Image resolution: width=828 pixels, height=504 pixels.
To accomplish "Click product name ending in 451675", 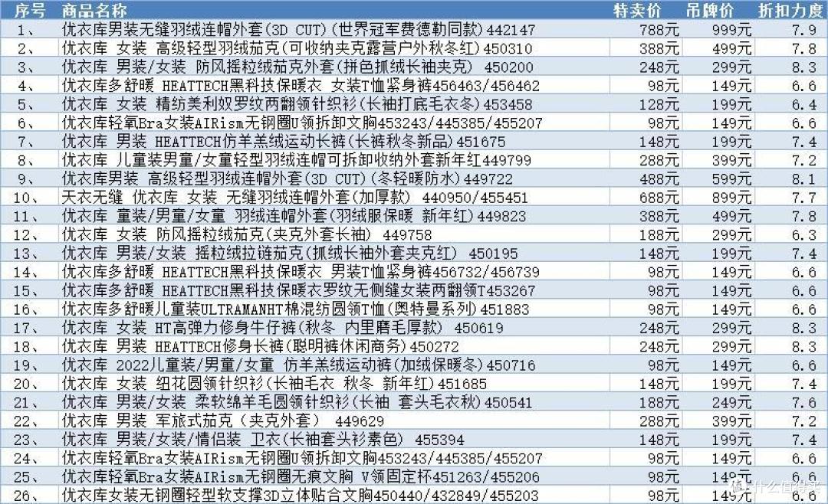I will click(x=283, y=142).
